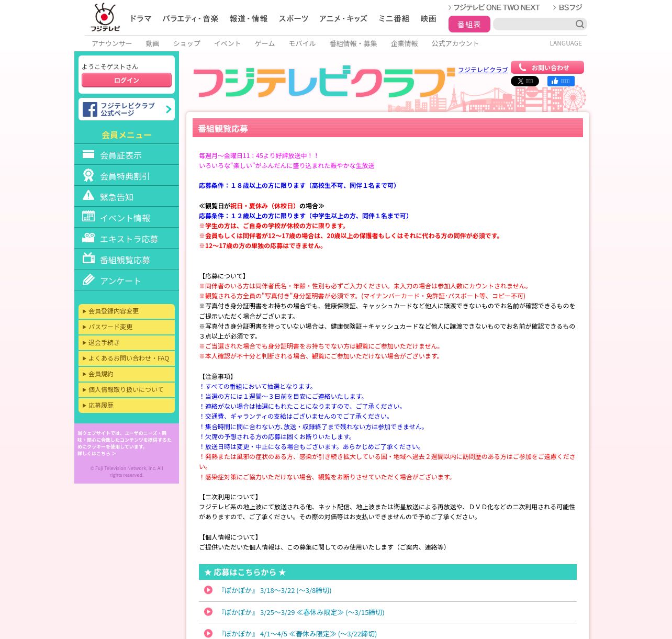Screen dimensions: 672x639
Task: Open the 映画 menu
Action: tap(429, 19)
